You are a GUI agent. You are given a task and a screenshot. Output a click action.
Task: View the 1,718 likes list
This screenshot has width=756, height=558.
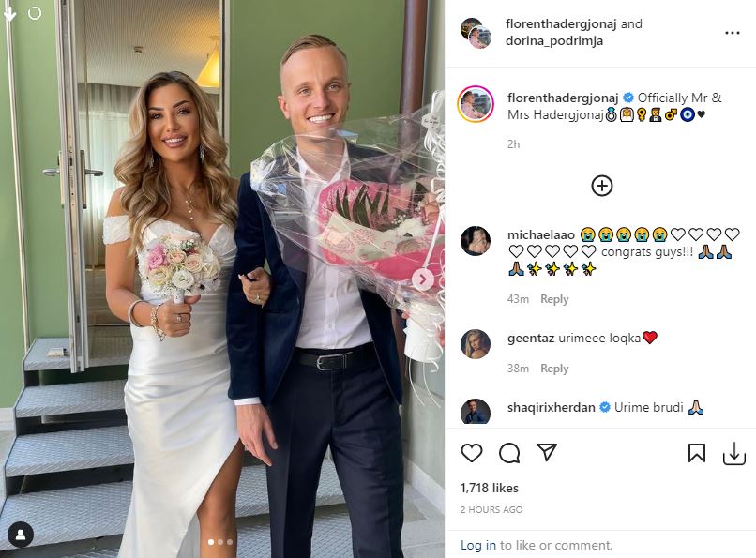[489, 488]
